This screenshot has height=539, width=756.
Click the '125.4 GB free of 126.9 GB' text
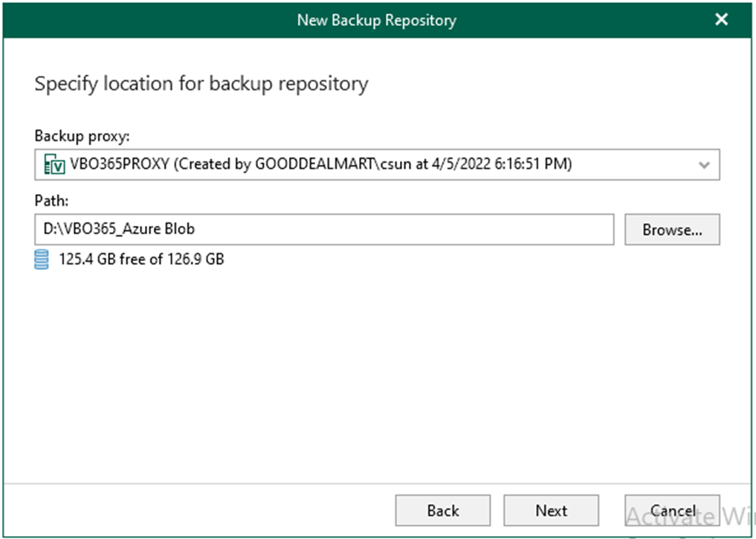pyautogui.click(x=141, y=259)
